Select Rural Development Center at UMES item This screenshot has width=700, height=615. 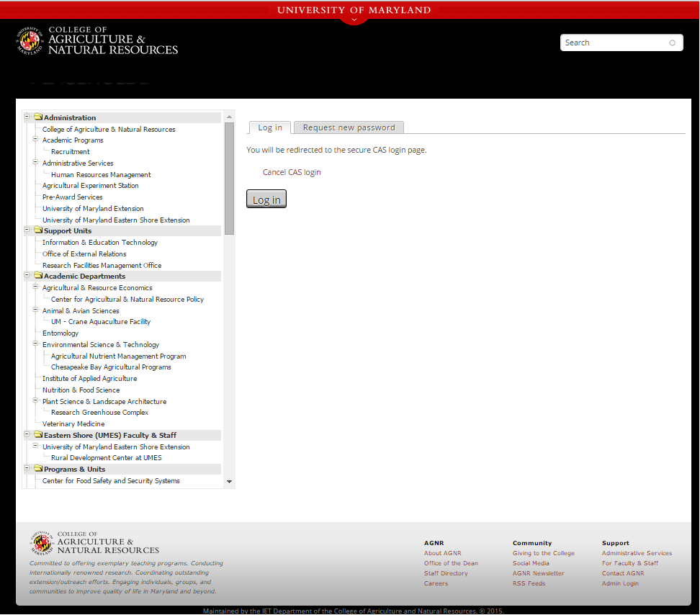click(x=107, y=458)
